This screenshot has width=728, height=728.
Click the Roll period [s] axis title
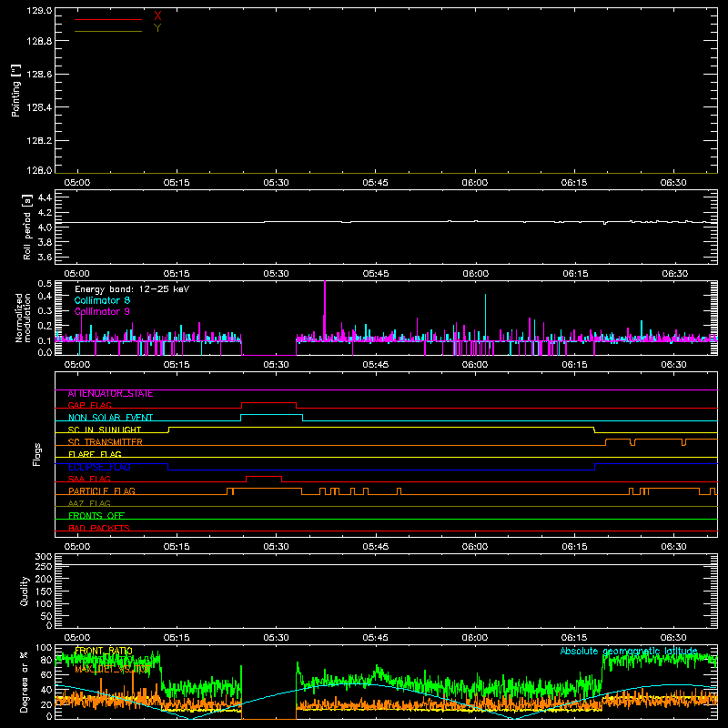27,227
